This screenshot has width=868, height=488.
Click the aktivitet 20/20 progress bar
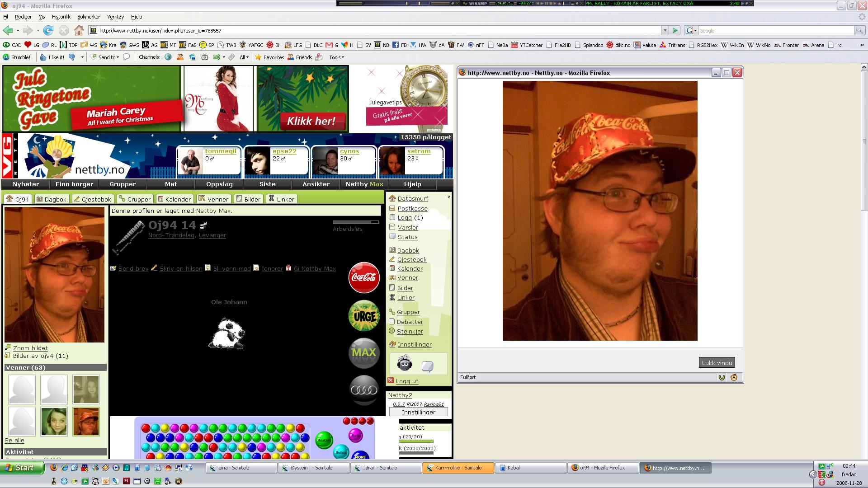tap(416, 441)
